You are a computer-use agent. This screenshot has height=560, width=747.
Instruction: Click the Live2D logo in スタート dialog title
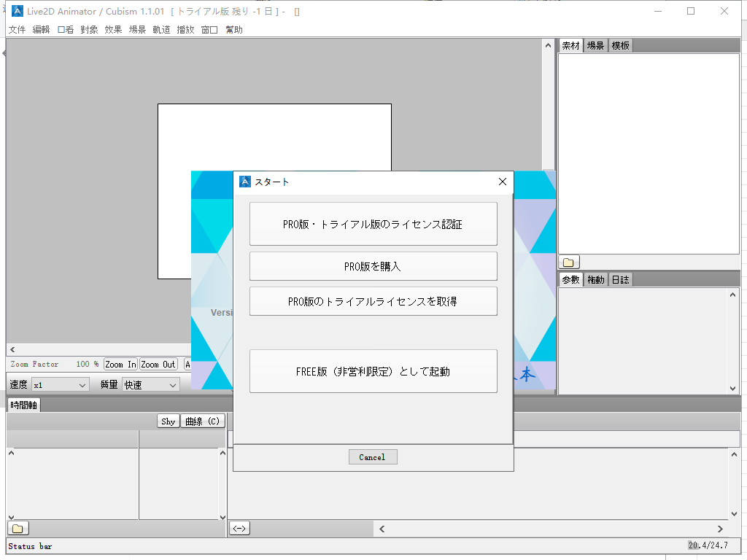245,182
